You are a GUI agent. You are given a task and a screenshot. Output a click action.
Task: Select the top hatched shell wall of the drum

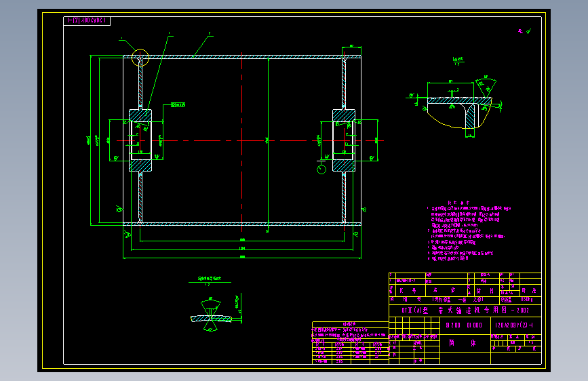tap(242, 57)
